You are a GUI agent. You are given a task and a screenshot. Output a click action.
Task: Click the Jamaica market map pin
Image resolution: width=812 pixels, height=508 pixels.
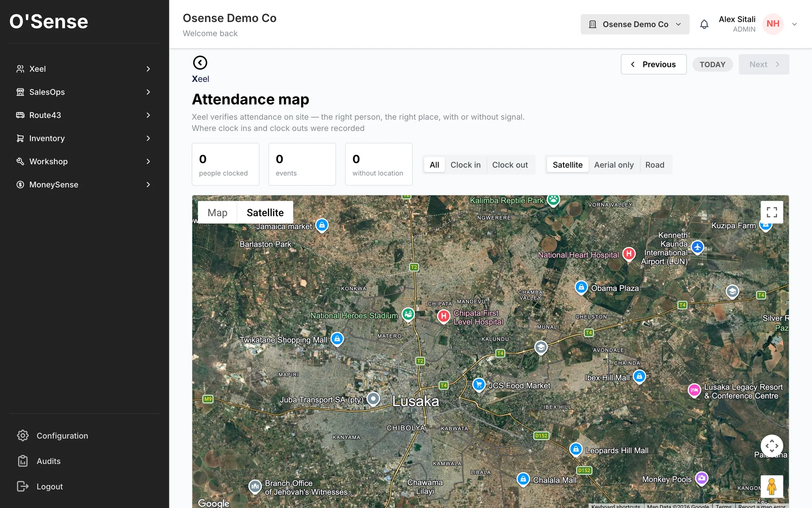322,225
